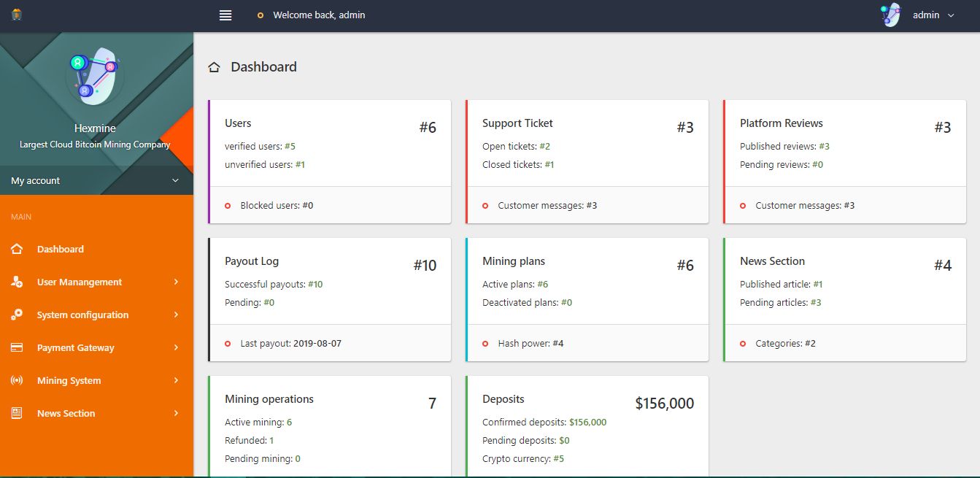Expand the Mining System submenu chevron

coord(176,380)
